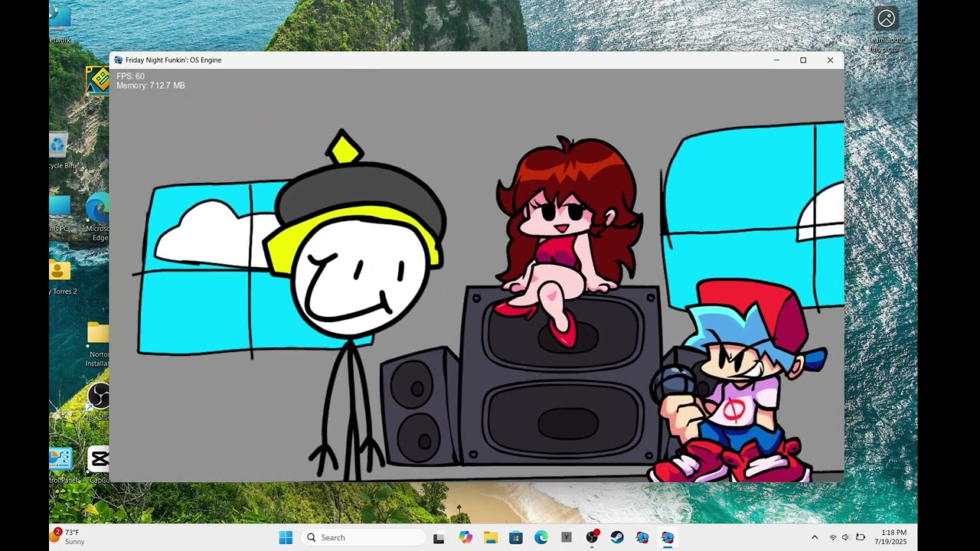This screenshot has height=551, width=980.
Task: Select the active Friday Night Funkin' taskbar icon
Action: coord(668,537)
